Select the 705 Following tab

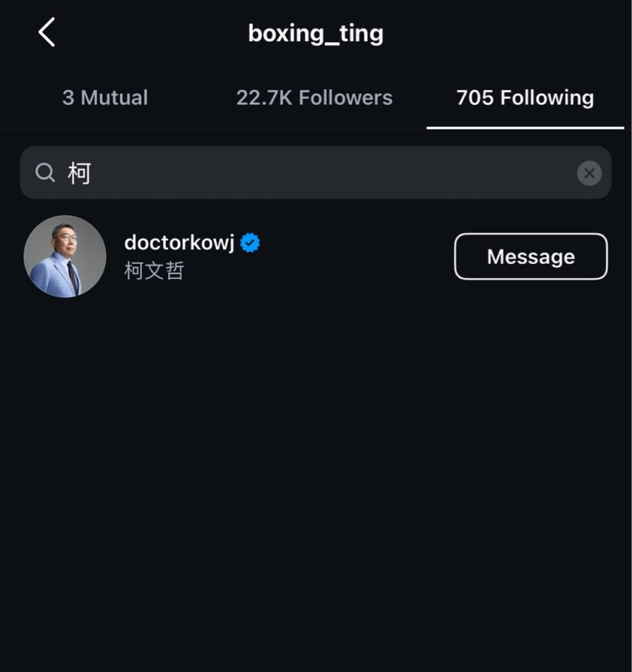click(525, 97)
